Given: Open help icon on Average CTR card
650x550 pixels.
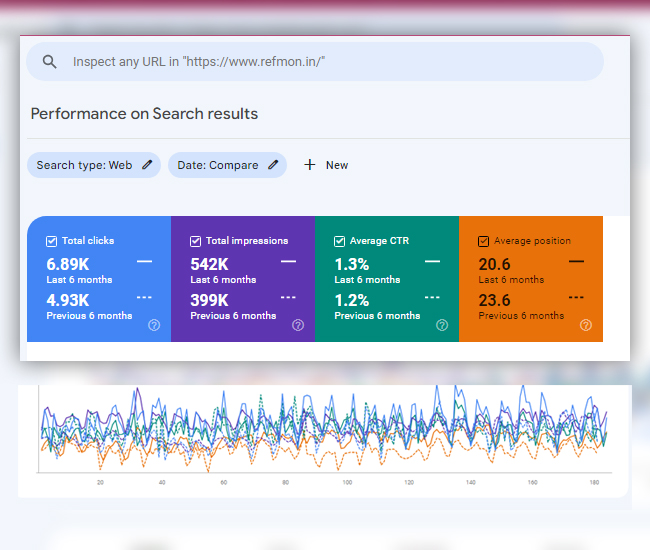Looking at the screenshot, I should (x=442, y=325).
